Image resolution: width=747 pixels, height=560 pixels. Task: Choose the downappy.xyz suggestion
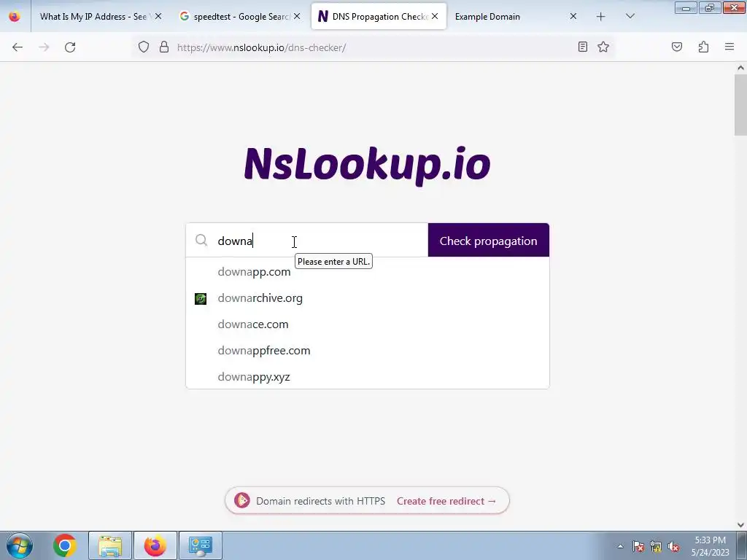point(368,377)
